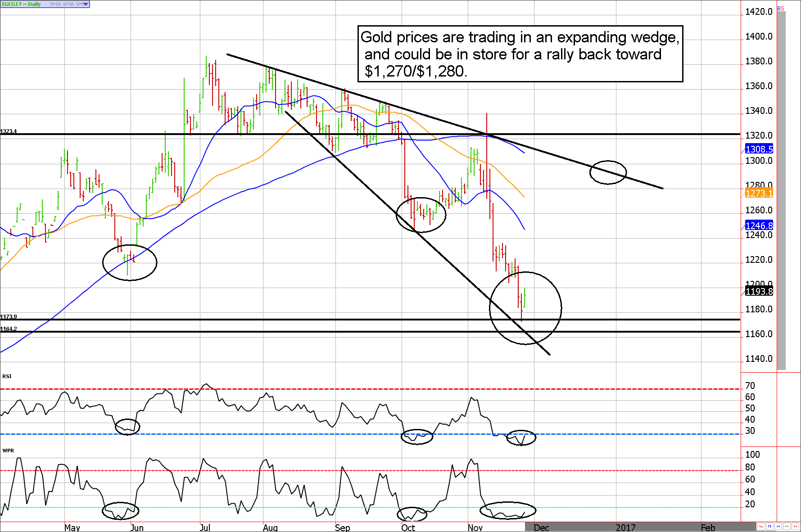Select the 1164.2 horizontal support line label
Screen dimensions: 801x532
click(x=9, y=329)
